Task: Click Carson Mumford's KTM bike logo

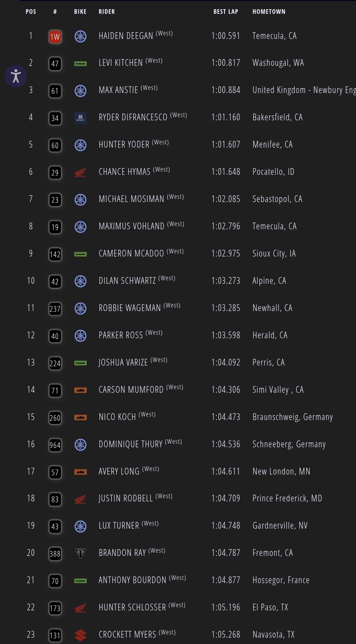Action: click(80, 390)
